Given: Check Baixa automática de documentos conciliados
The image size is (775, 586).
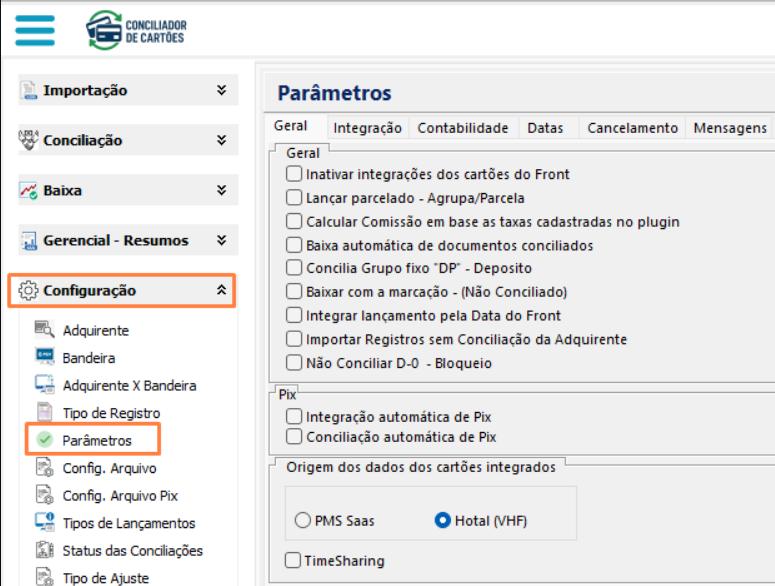Looking at the screenshot, I should coord(294,245).
